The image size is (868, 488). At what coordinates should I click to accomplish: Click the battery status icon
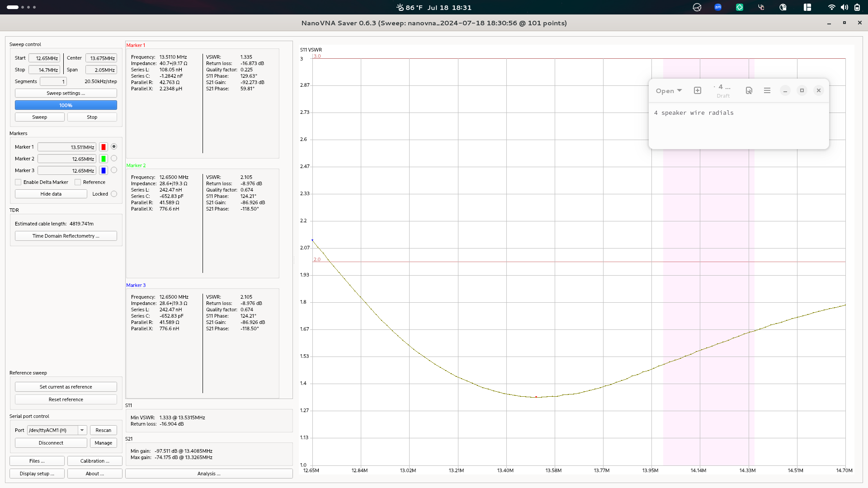pyautogui.click(x=857, y=7)
